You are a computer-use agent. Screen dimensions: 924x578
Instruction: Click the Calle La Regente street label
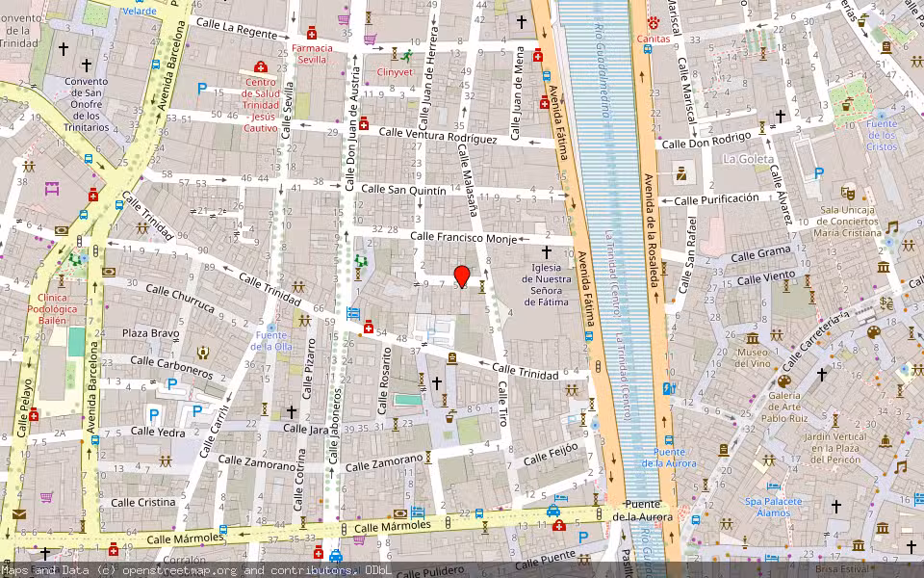point(237,28)
